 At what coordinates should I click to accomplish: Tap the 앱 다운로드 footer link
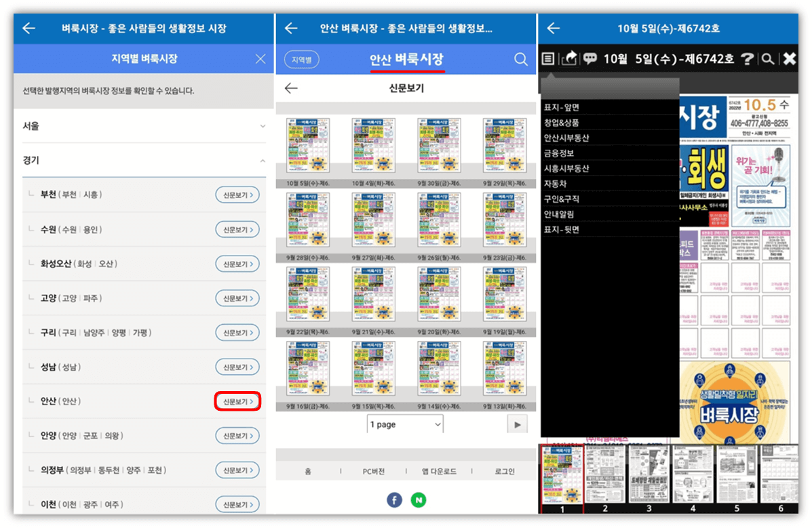tap(439, 471)
